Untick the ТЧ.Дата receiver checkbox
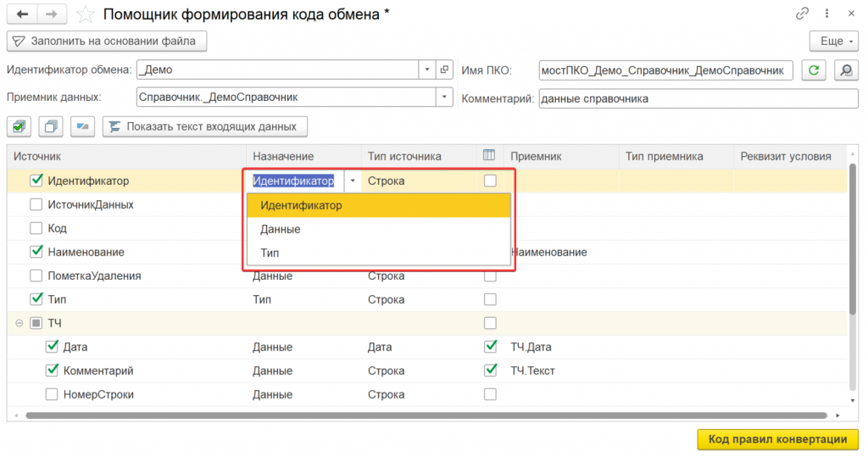 coord(490,347)
